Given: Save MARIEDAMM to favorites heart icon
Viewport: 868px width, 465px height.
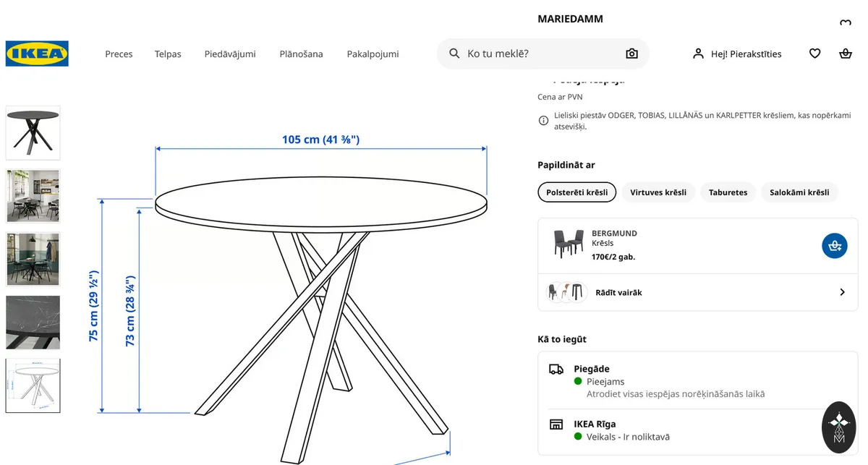Looking at the screenshot, I should click(x=845, y=23).
